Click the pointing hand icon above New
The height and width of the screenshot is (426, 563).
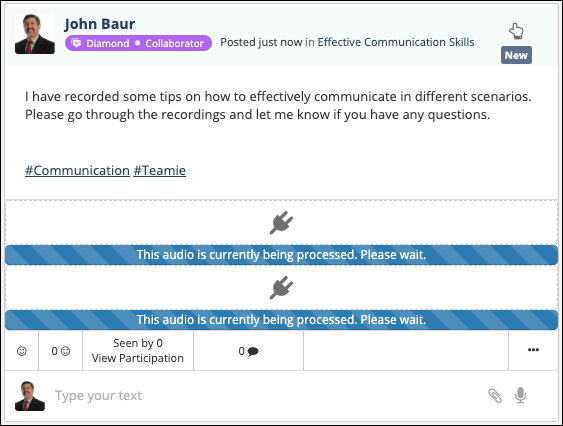pyautogui.click(x=516, y=31)
